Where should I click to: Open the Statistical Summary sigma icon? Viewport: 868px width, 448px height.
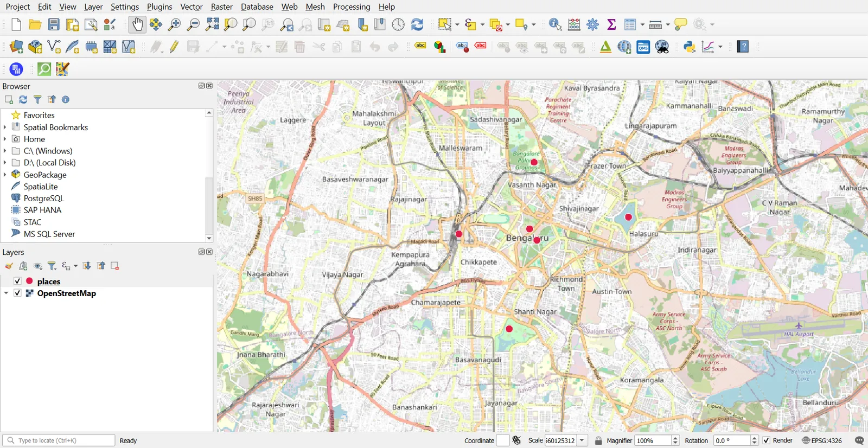click(x=611, y=24)
